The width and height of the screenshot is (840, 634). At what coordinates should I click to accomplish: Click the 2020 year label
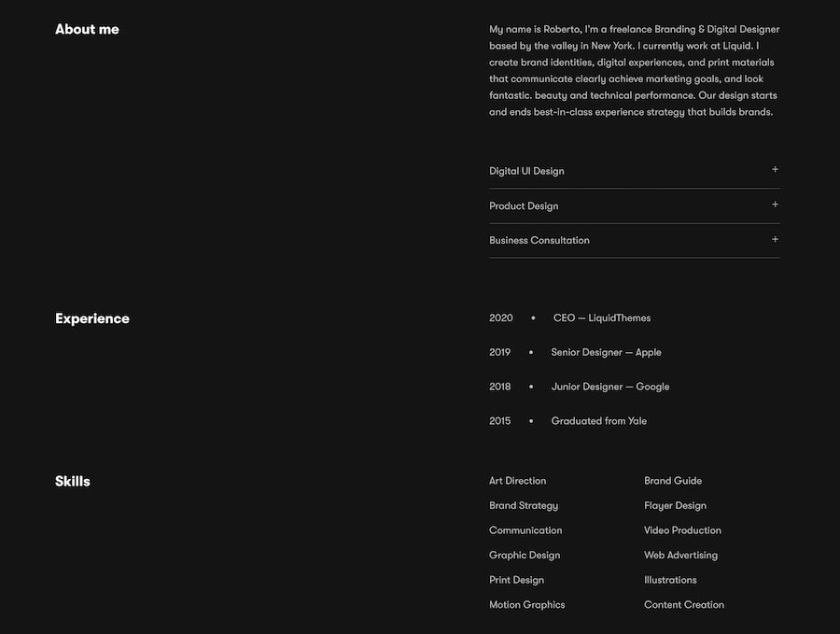coord(501,317)
